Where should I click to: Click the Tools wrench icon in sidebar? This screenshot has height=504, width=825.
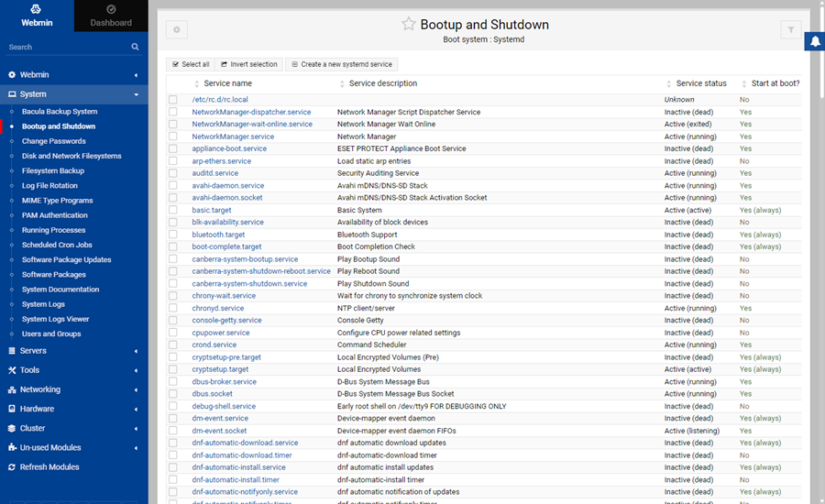(12, 370)
